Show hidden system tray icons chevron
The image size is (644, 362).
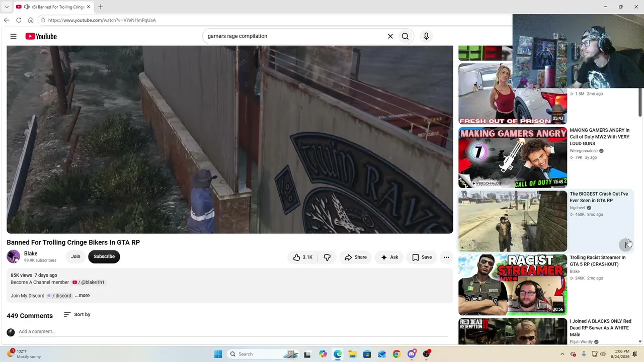click(562, 354)
